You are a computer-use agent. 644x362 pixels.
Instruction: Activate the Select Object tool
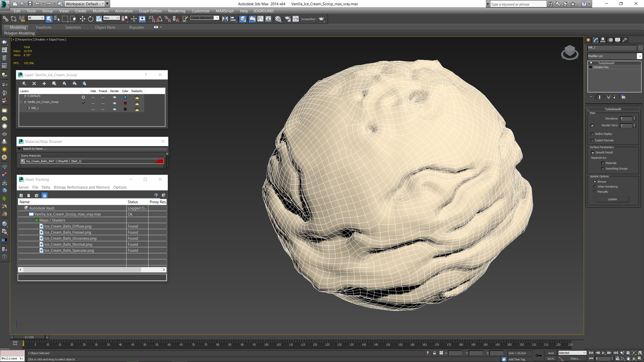[49, 19]
